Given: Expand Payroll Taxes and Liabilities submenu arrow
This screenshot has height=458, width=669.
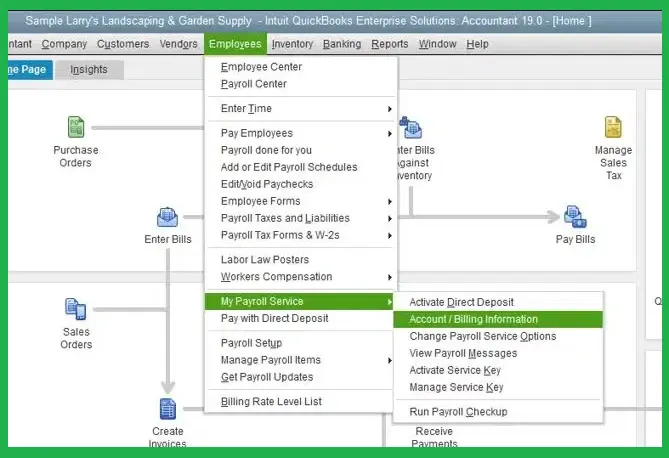Looking at the screenshot, I should [390, 219].
